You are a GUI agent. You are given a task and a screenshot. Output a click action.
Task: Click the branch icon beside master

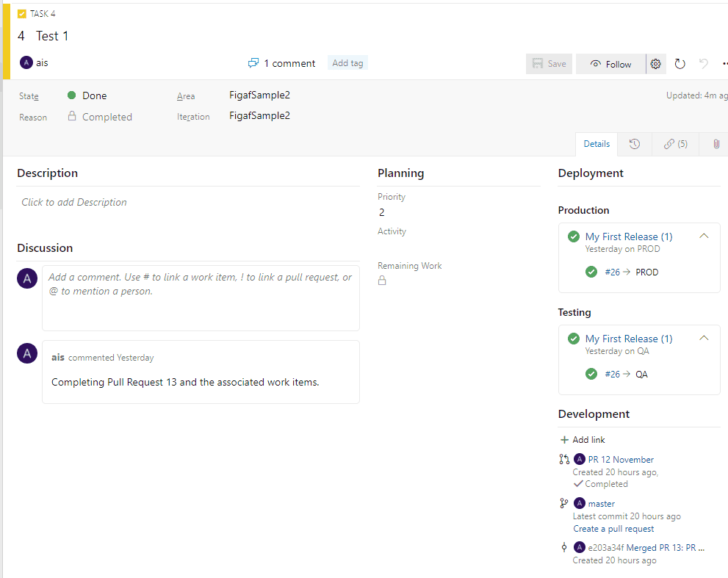(564, 503)
